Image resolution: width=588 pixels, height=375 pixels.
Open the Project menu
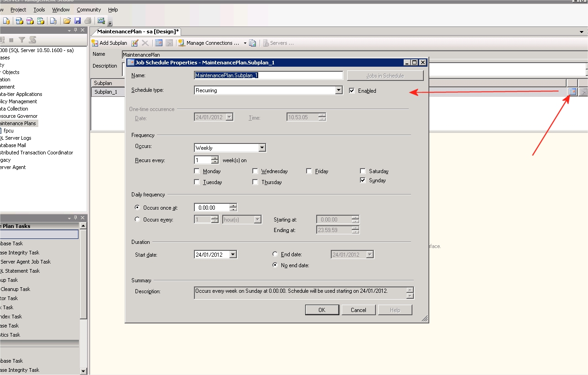click(18, 10)
